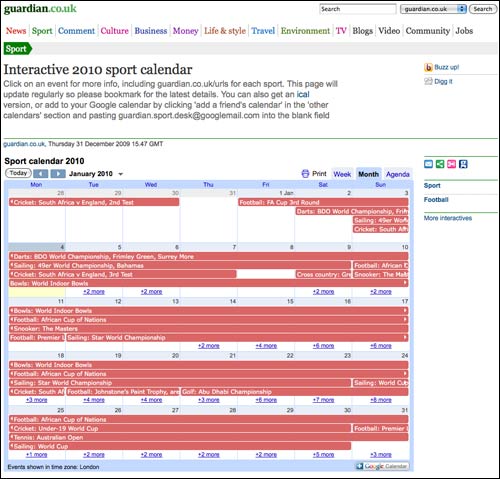Switch to Week view tab

[x=342, y=174]
